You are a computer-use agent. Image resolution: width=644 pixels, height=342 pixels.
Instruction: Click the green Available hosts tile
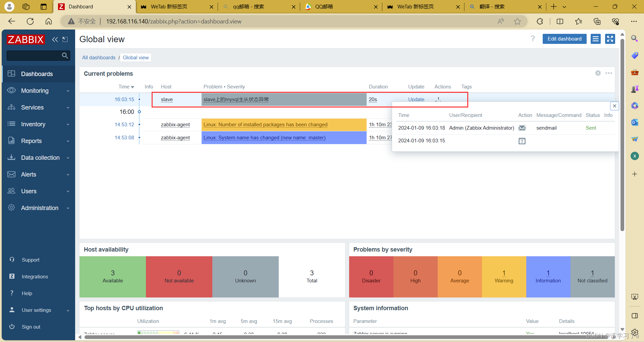pyautogui.click(x=113, y=277)
